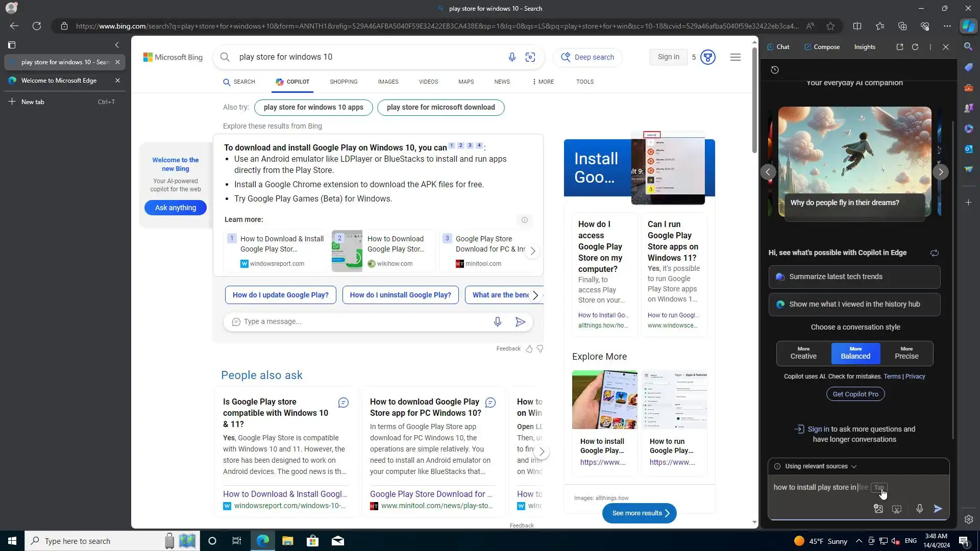Open the Bing hamburger menu

tap(735, 57)
